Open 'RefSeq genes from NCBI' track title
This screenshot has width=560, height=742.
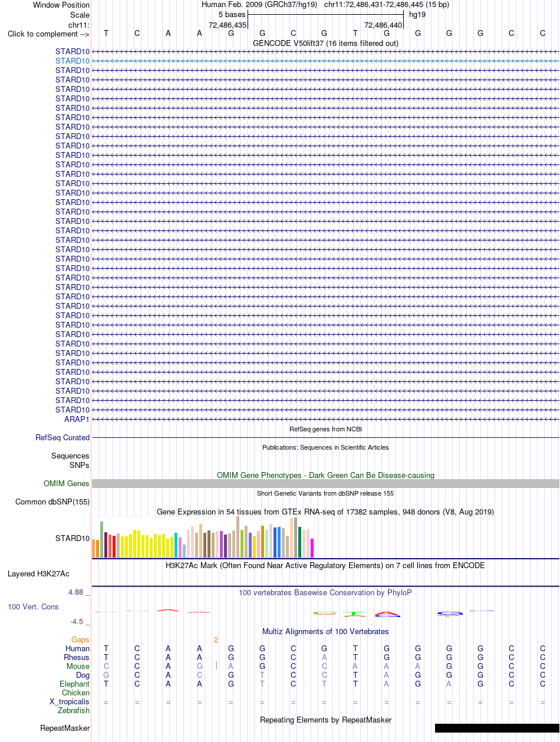[325, 429]
